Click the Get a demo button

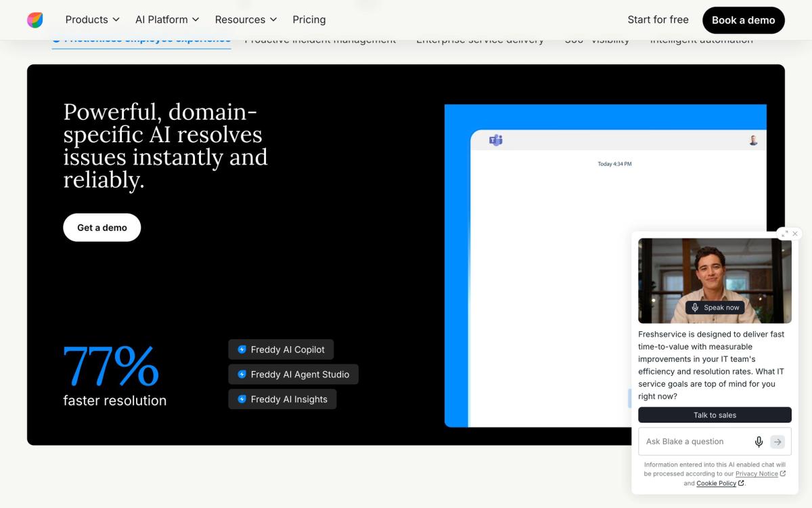[102, 228]
